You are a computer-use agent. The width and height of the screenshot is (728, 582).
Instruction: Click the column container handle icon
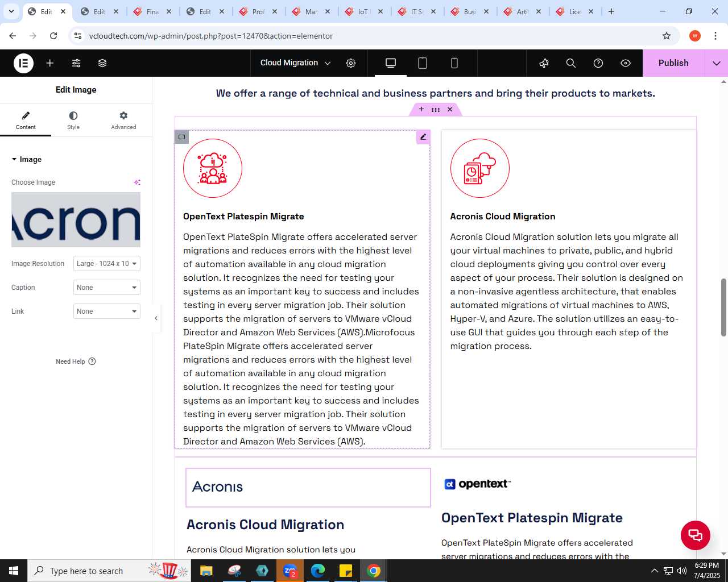[x=182, y=137]
